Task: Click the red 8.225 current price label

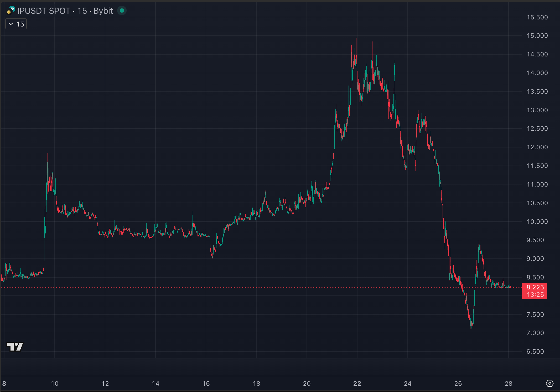Action: pos(535,287)
